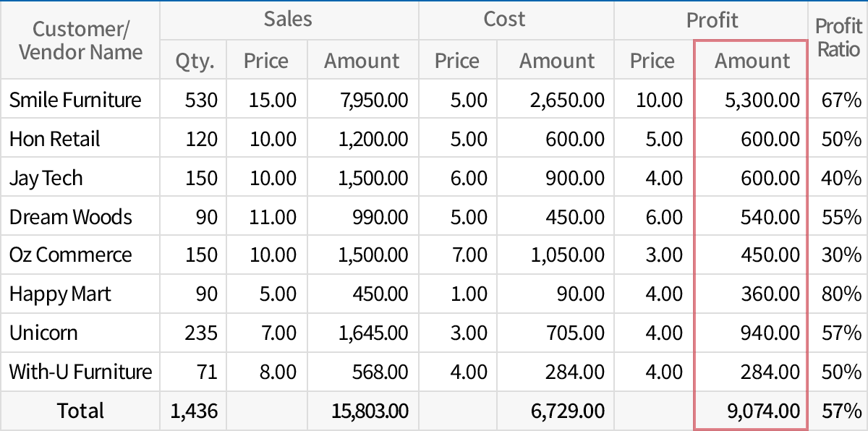Click the Cost header cell

click(x=505, y=20)
